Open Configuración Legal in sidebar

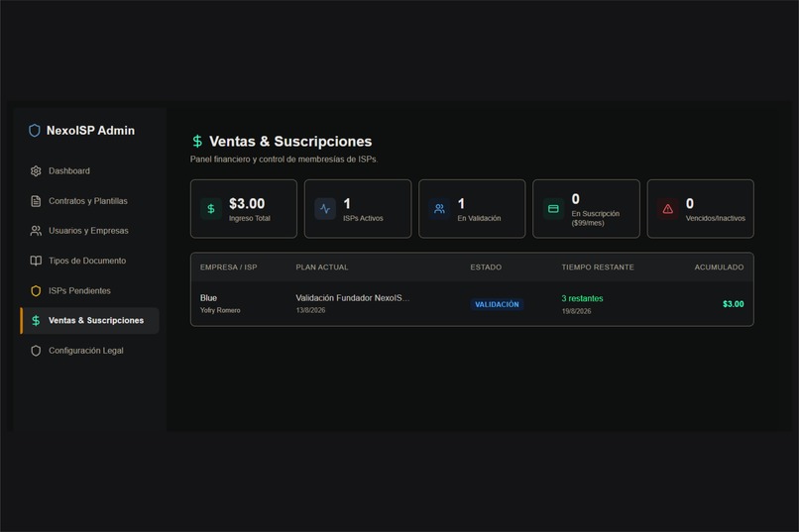click(89, 351)
